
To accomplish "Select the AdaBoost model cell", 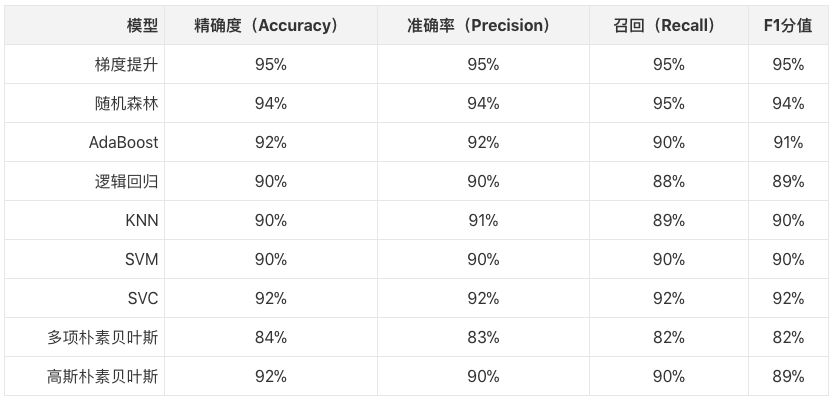I will coord(123,143).
